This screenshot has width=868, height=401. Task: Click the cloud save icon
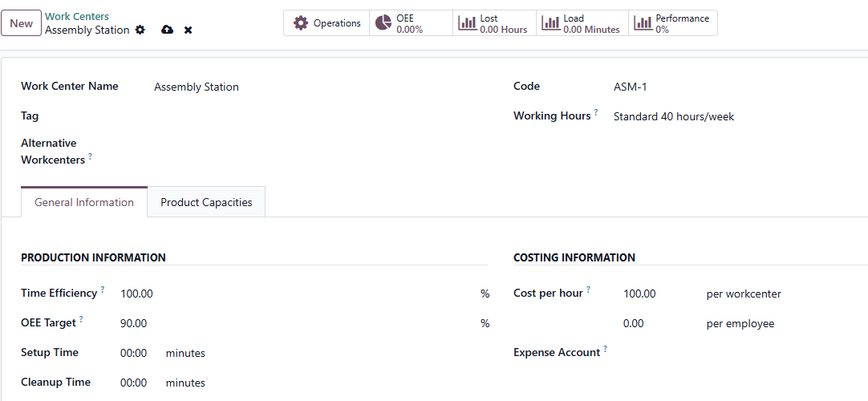(x=167, y=30)
